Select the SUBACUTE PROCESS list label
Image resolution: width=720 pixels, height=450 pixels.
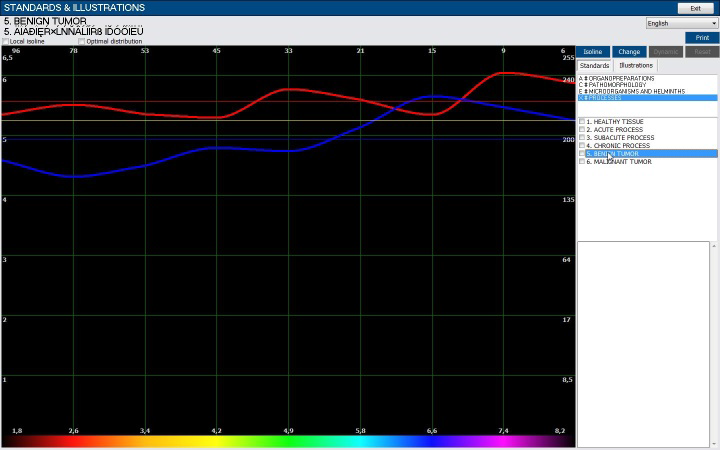[x=620, y=137]
